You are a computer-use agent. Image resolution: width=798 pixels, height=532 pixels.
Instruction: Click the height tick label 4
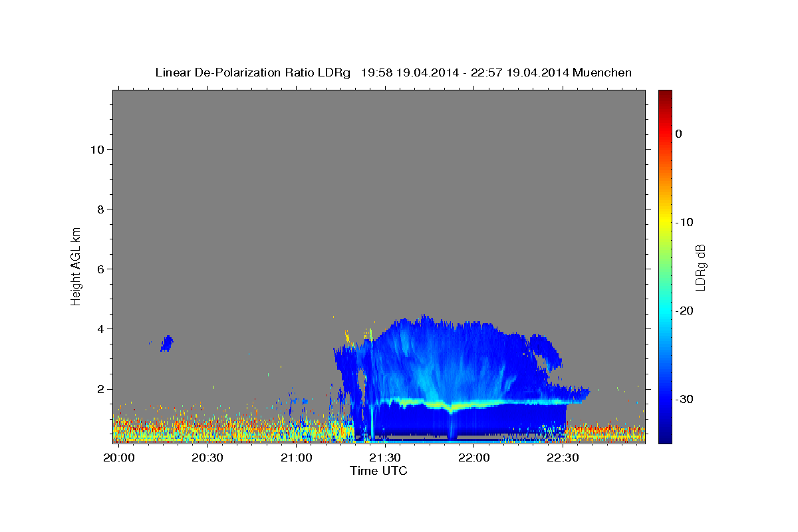pos(100,329)
